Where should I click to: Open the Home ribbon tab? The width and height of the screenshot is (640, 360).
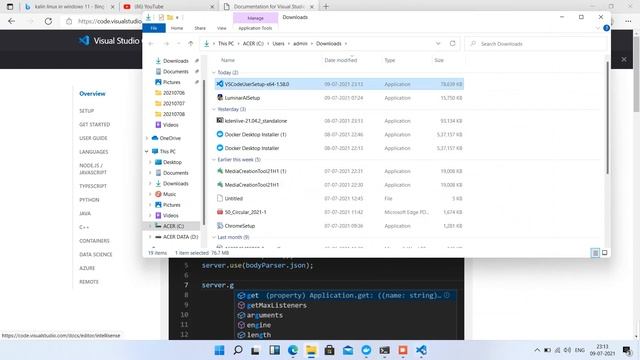(x=177, y=28)
